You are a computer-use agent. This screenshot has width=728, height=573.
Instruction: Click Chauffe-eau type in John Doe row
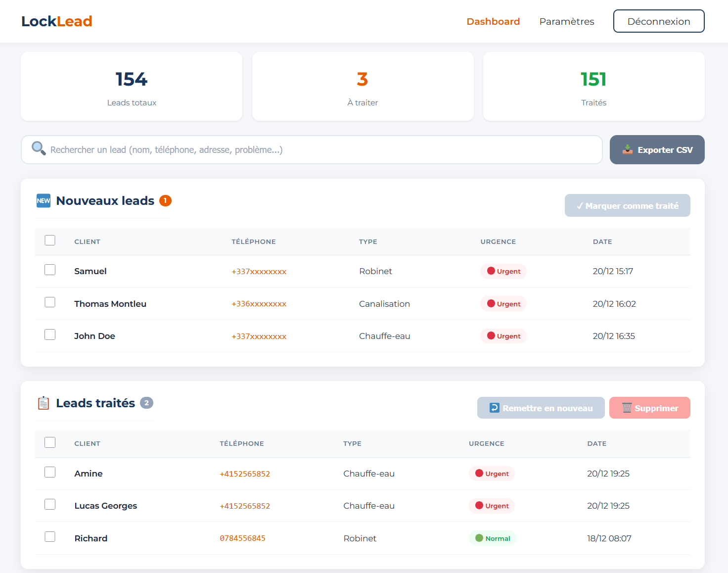click(385, 336)
